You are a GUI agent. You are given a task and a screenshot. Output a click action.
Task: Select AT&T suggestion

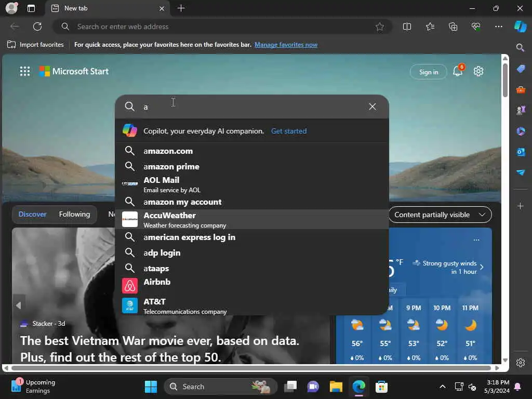coord(252,305)
